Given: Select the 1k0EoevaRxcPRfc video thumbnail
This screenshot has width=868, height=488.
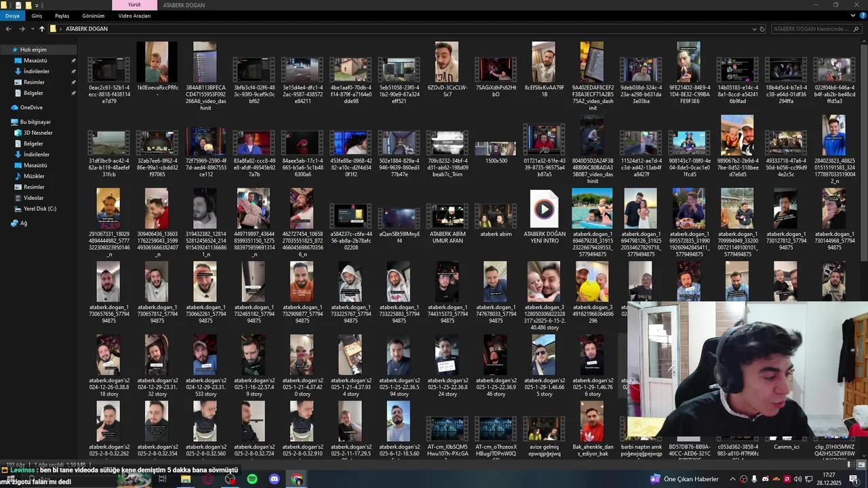Looking at the screenshot, I should point(157,68).
